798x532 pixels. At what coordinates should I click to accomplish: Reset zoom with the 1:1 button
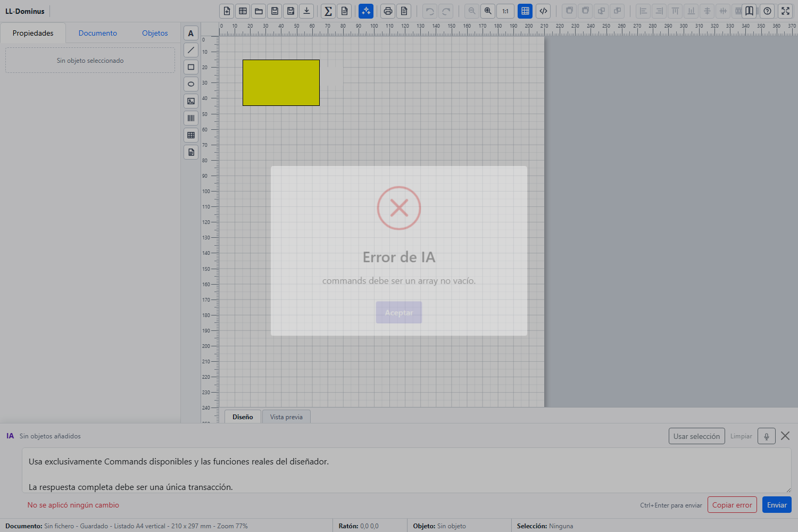point(505,11)
